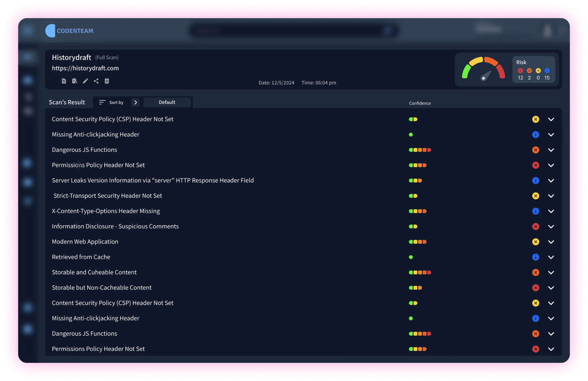
Task: Click the orange risk icon in the Risk panel
Action: pos(529,71)
